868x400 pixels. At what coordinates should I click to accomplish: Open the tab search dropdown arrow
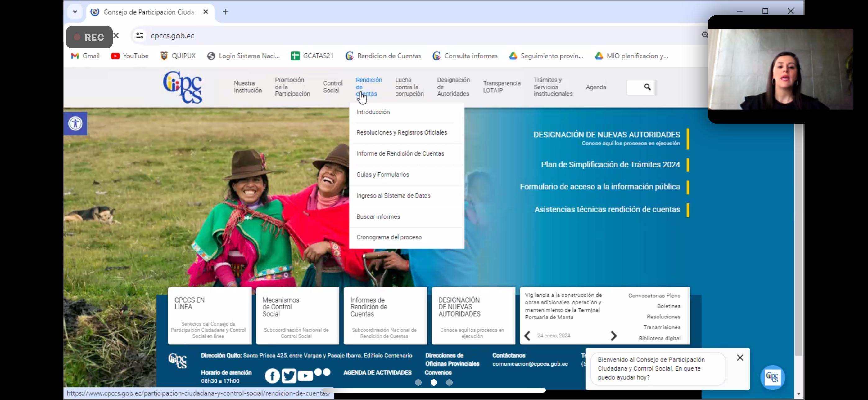75,12
